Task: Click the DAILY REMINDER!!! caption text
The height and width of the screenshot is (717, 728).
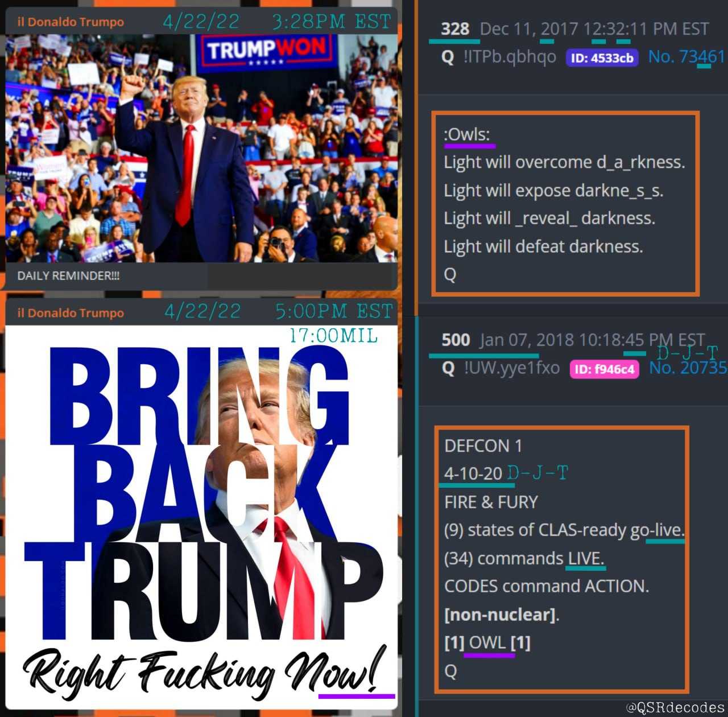Action: point(68,276)
